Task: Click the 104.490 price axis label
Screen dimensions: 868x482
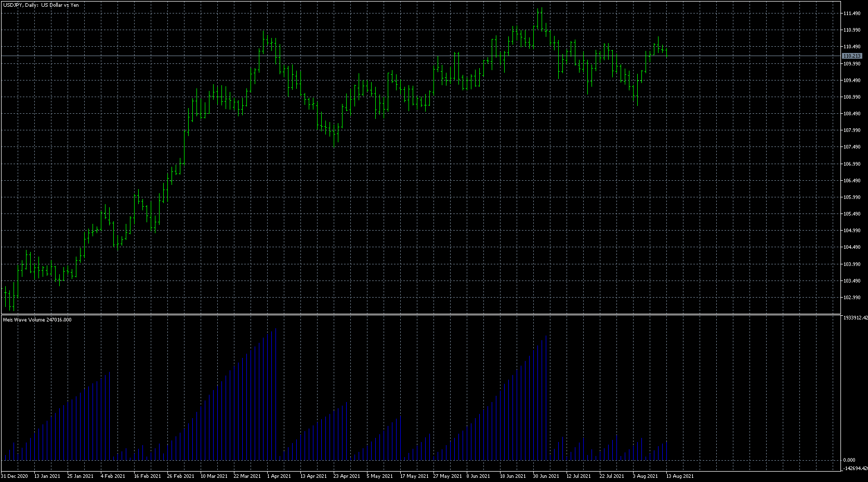Action: (851, 247)
